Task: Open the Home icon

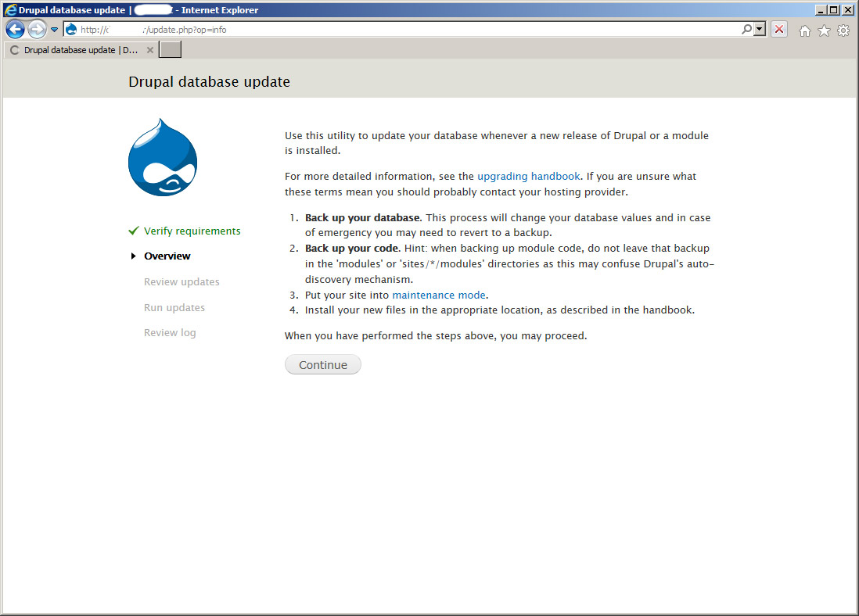Action: click(x=805, y=30)
